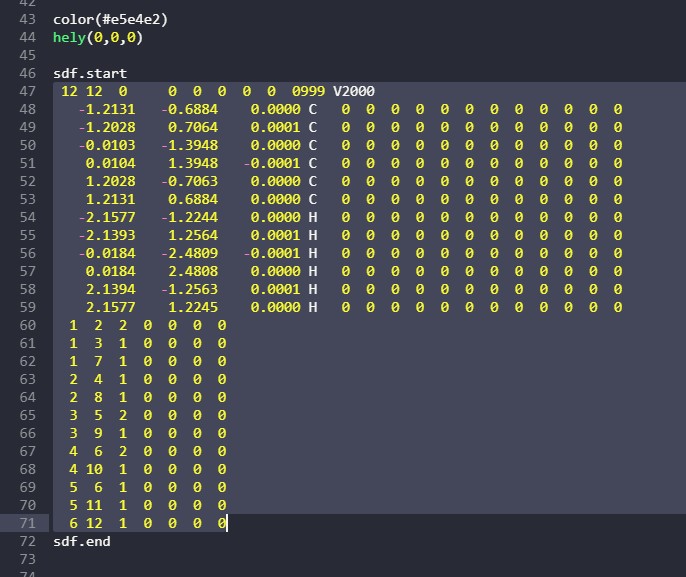The width and height of the screenshot is (686, 577).
Task: Click the -1.2563 value on line 58
Action: (189, 289)
